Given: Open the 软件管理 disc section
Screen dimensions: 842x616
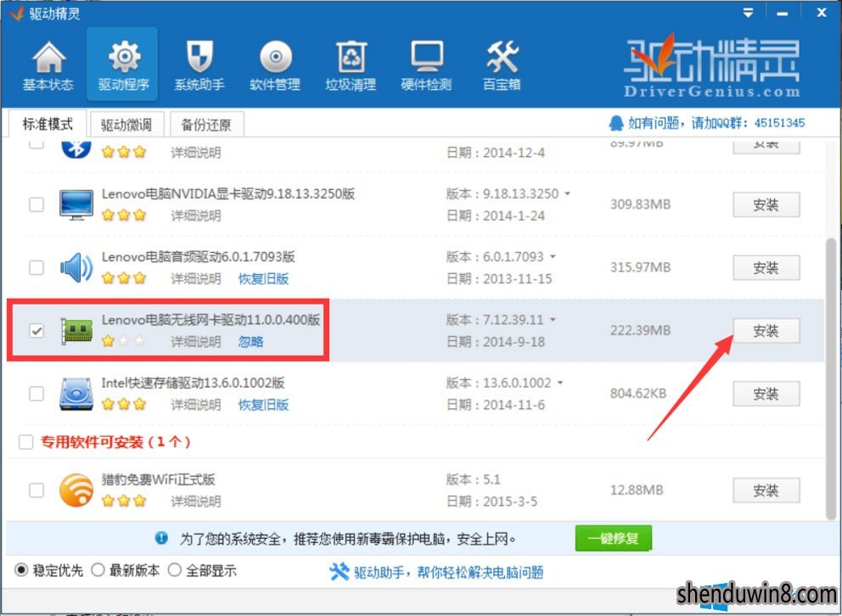Looking at the screenshot, I should pos(275,65).
